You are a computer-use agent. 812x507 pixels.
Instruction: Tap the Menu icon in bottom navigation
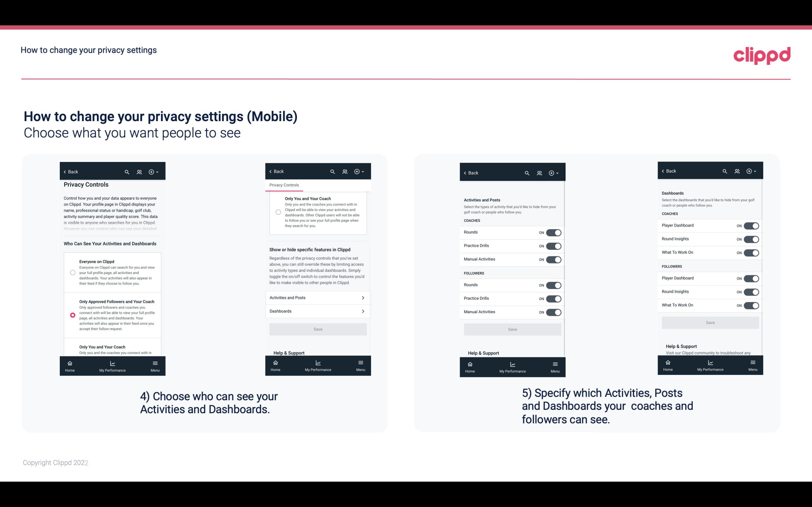[155, 362]
